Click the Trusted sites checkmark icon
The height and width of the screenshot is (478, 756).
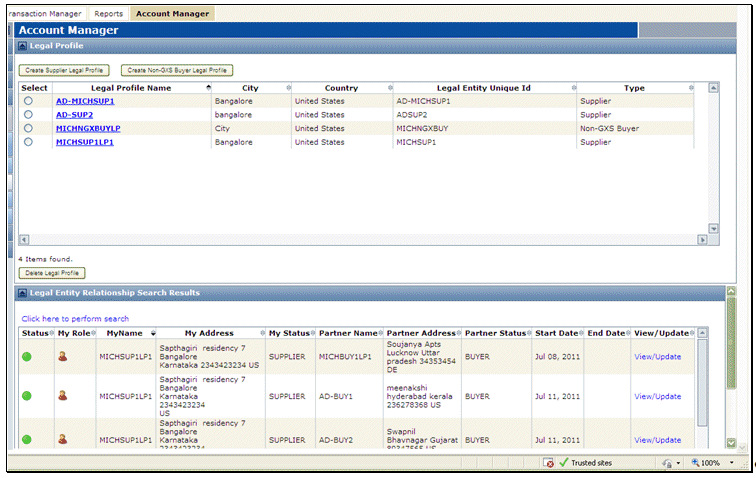click(564, 463)
